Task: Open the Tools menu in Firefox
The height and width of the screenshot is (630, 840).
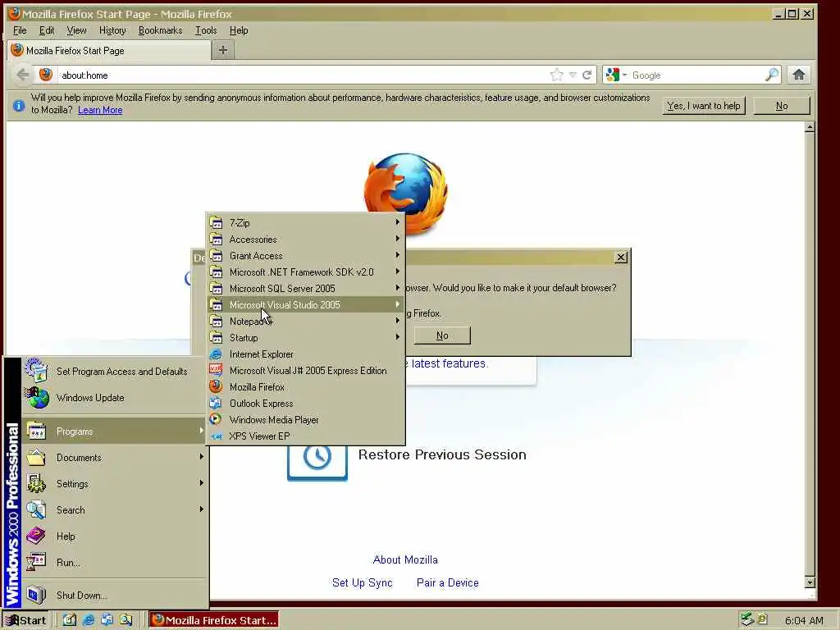Action: click(206, 30)
